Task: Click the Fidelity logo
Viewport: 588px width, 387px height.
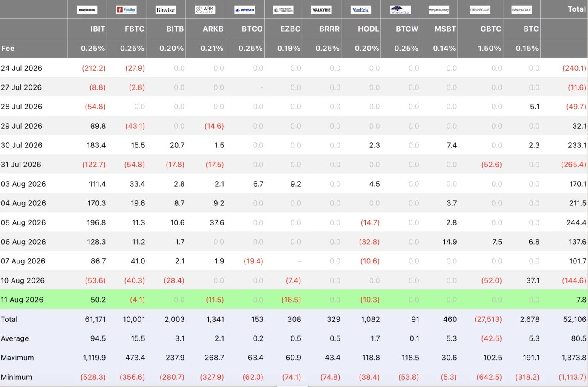Action: tap(126, 10)
